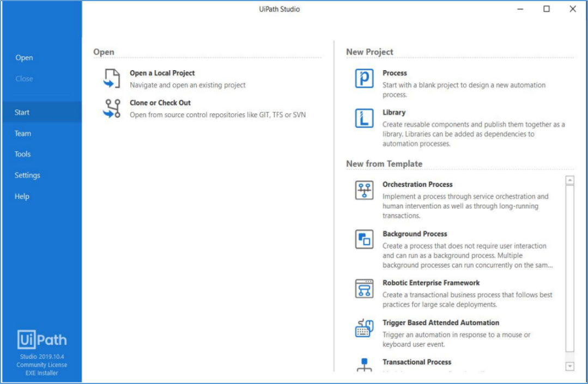
Task: Choose Open a Local Project
Action: (162, 73)
